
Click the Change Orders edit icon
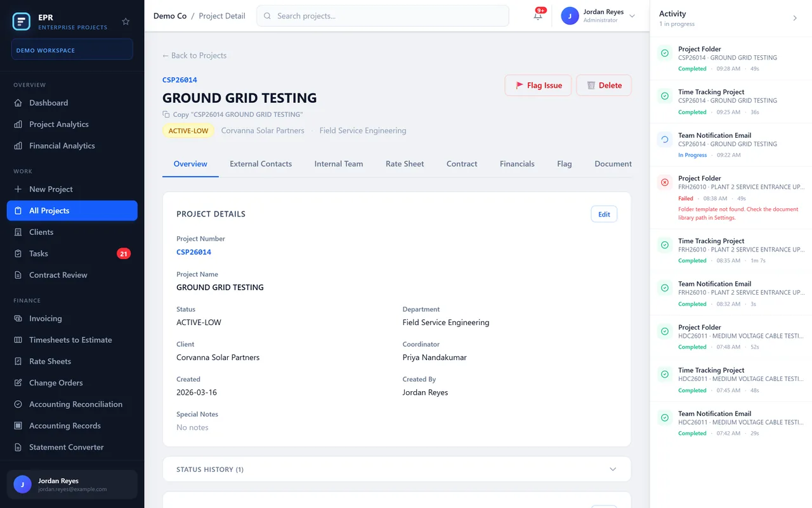pos(18,383)
